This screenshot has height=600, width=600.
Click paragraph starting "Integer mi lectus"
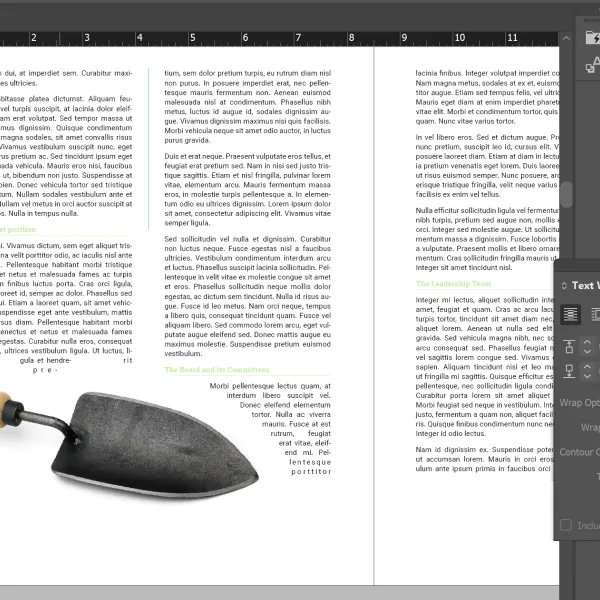[x=484, y=367]
